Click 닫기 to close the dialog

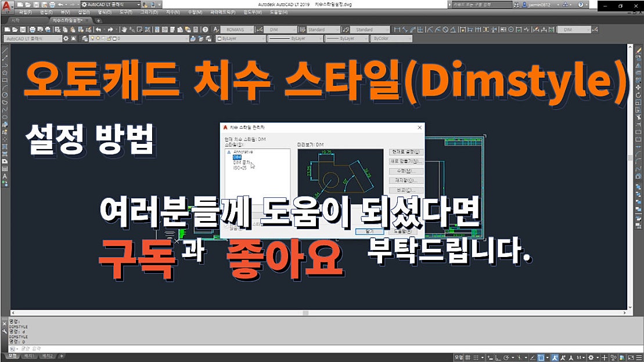pyautogui.click(x=370, y=231)
